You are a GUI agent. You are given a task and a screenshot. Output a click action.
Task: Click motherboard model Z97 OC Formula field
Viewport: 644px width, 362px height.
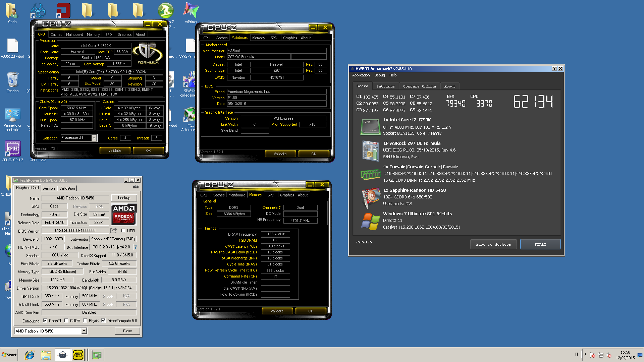coord(259,57)
